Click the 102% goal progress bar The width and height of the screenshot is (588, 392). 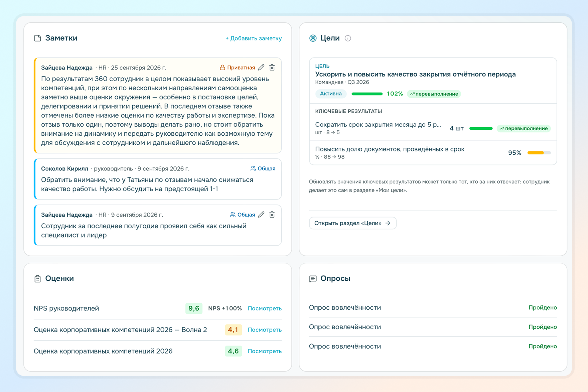[x=367, y=94]
